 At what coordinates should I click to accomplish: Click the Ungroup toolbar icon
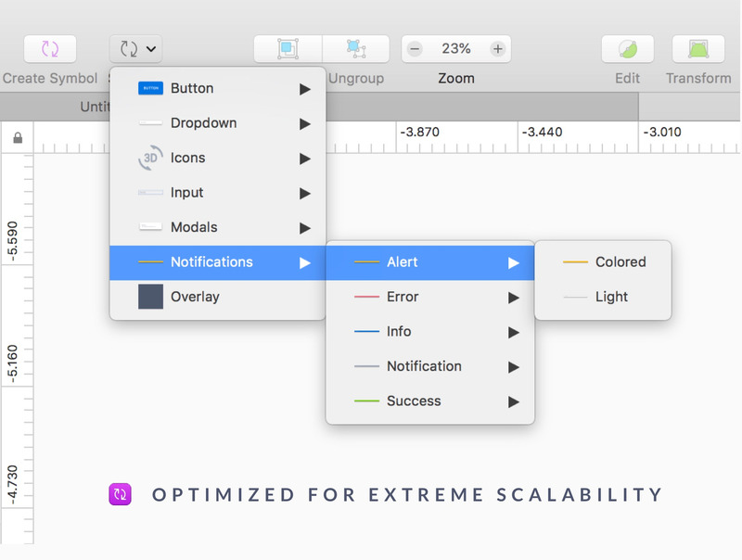point(356,49)
